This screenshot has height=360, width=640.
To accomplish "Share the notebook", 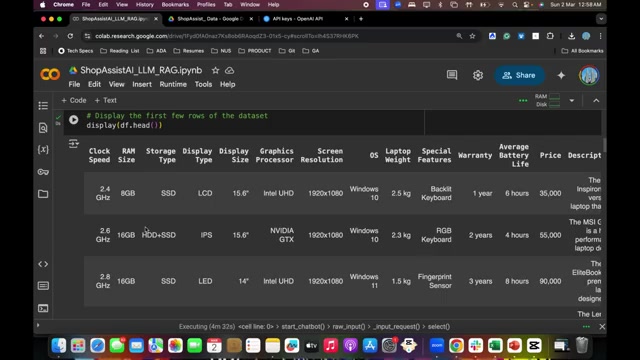I will pyautogui.click(x=519, y=75).
